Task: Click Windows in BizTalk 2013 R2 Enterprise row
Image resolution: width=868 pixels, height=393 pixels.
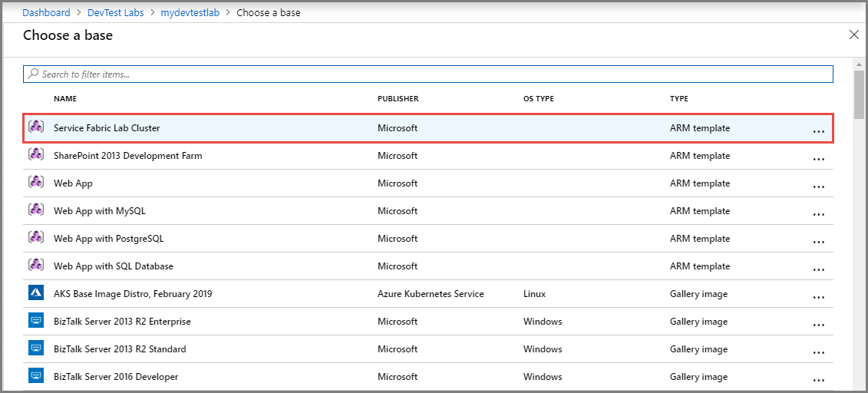Action: [543, 322]
